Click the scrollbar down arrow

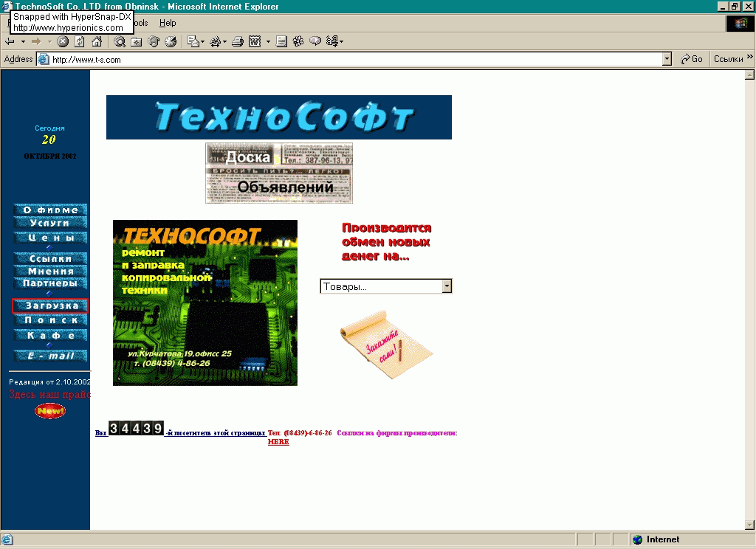(749, 525)
